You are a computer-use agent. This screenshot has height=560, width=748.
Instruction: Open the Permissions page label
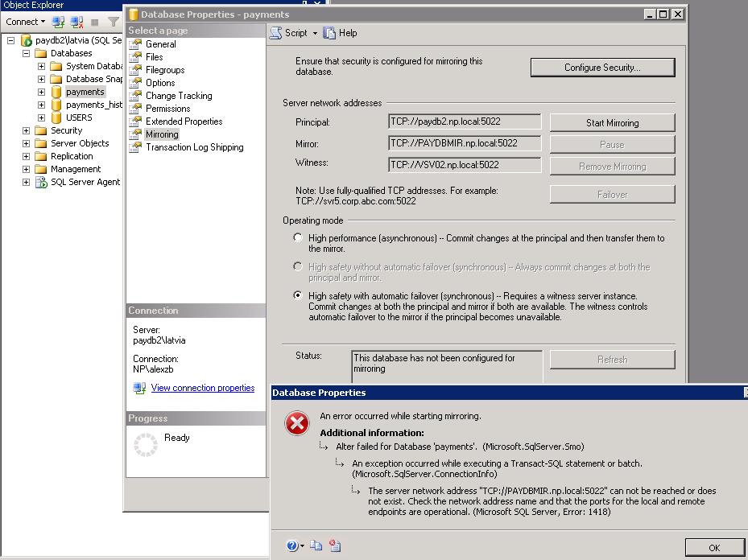[168, 109]
